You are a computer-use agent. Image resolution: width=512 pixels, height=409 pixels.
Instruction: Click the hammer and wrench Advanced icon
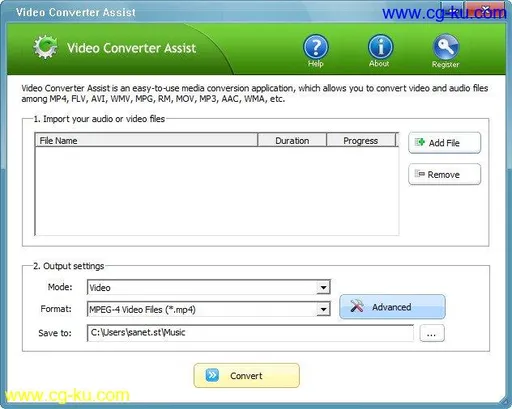pos(357,306)
